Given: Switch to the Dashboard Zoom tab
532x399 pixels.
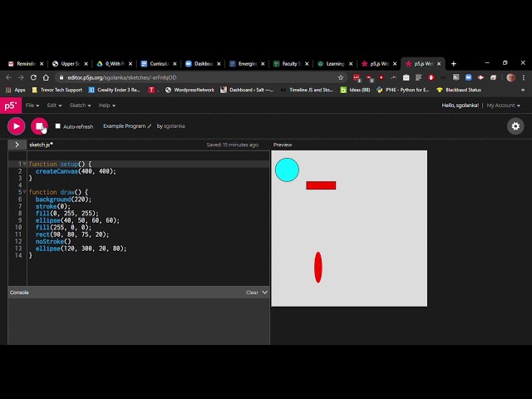Looking at the screenshot, I should click(203, 64).
